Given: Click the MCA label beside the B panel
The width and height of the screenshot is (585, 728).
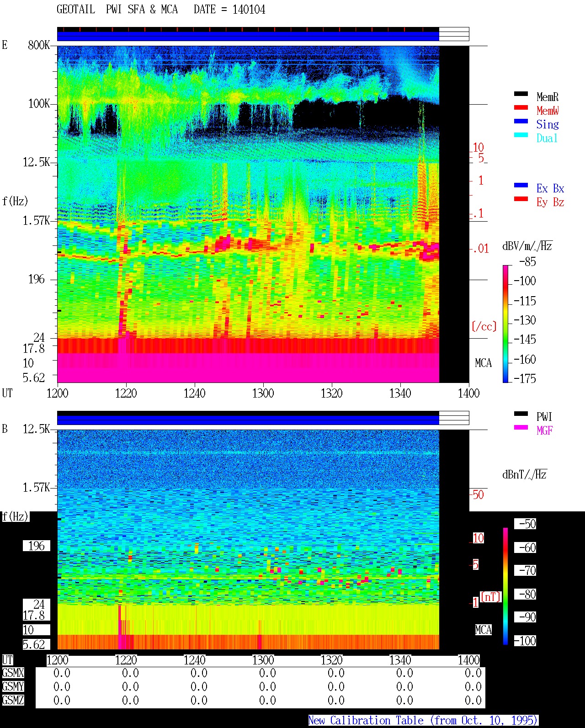Looking at the screenshot, I should point(484,630).
